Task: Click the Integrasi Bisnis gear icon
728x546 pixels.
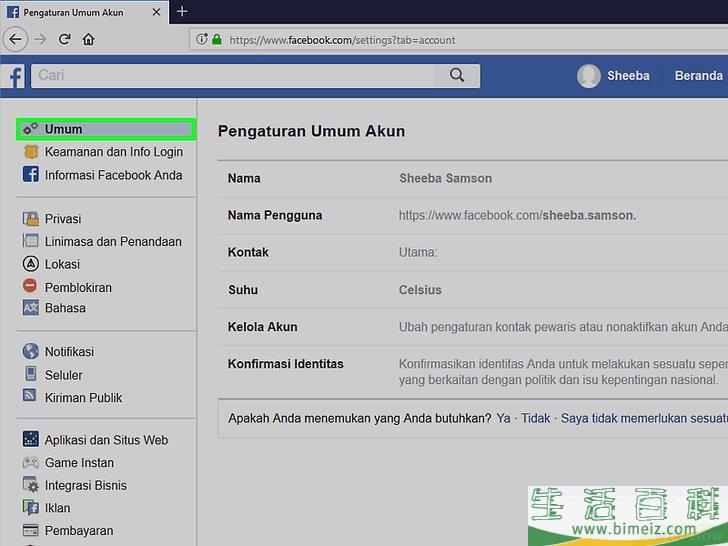Action: coord(31,485)
